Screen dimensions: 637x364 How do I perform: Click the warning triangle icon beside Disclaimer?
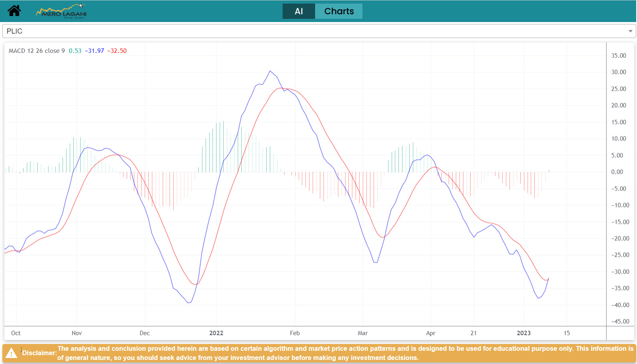tap(12, 353)
